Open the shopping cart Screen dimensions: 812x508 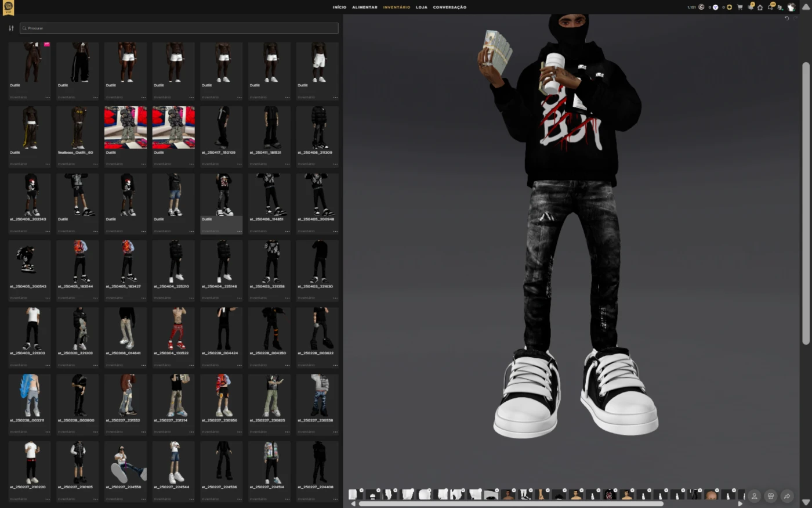(740, 7)
